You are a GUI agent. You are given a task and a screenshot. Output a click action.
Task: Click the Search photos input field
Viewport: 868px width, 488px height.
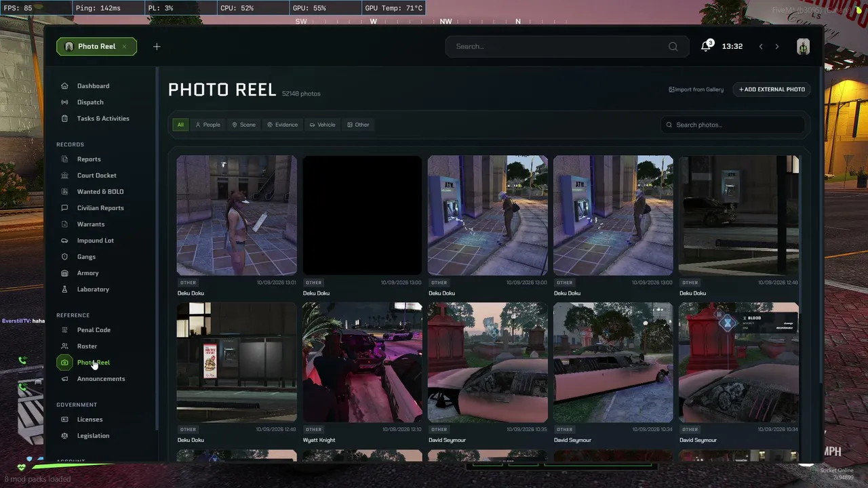(732, 125)
